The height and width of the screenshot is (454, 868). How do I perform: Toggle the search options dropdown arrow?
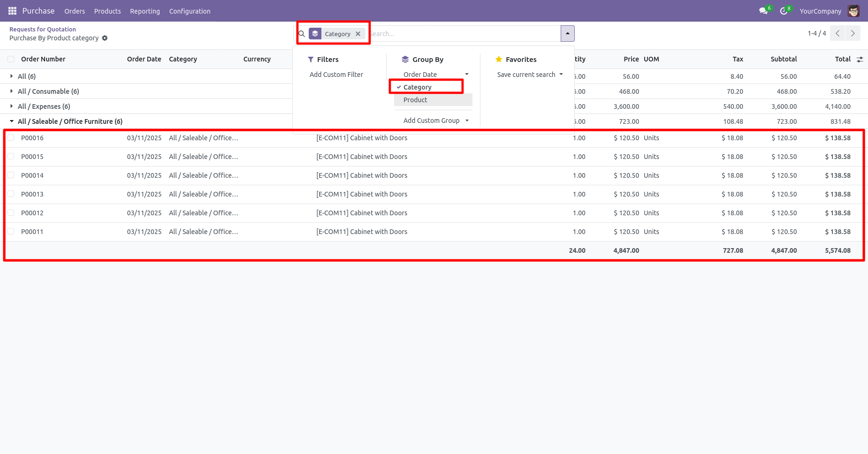coord(568,33)
